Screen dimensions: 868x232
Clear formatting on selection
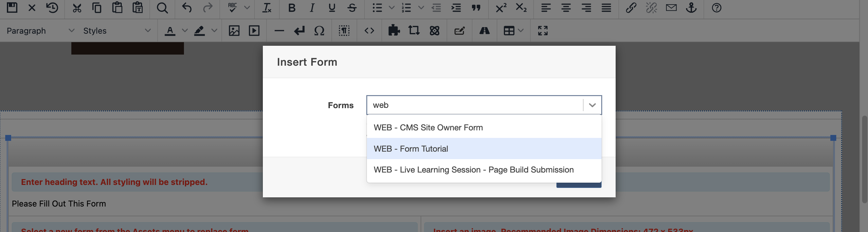[x=267, y=8]
